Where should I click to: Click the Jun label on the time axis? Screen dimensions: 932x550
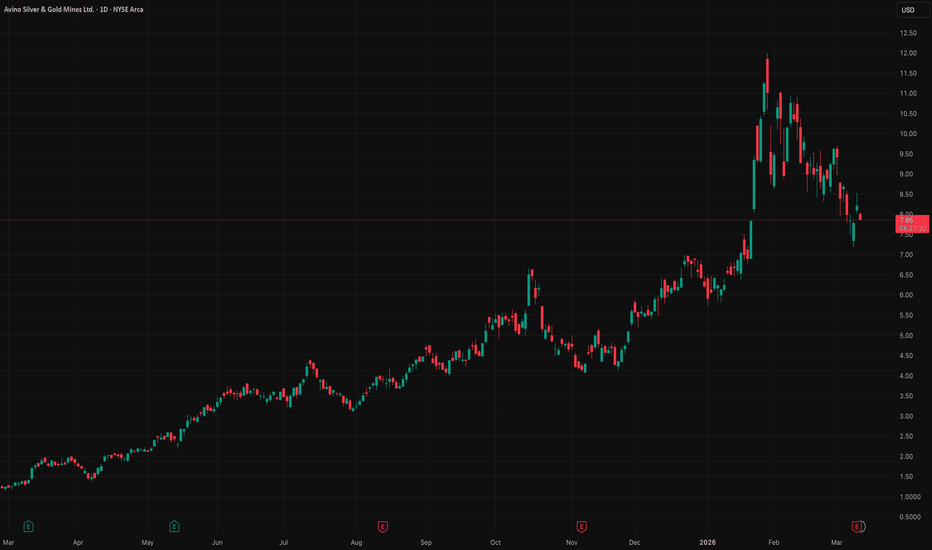217,542
